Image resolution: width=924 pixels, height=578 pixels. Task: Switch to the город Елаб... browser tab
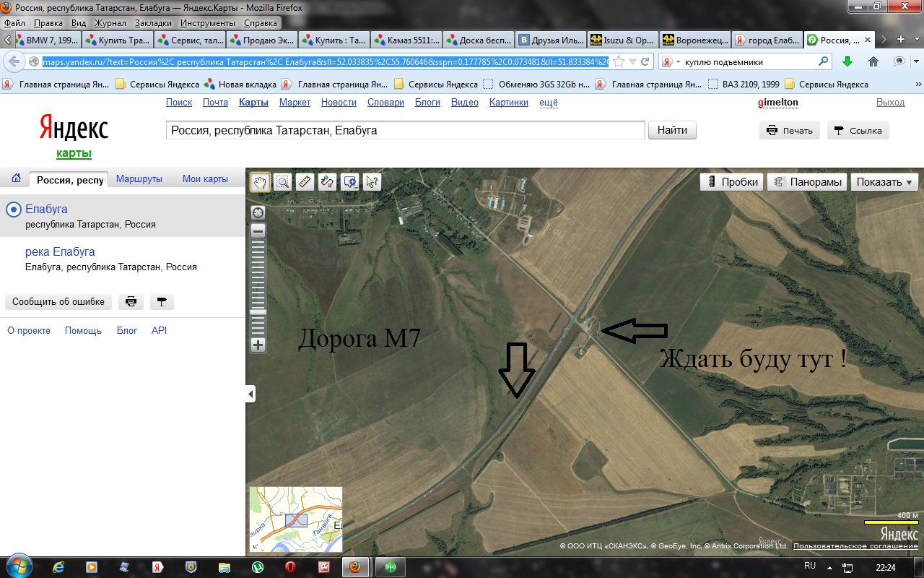click(x=767, y=40)
